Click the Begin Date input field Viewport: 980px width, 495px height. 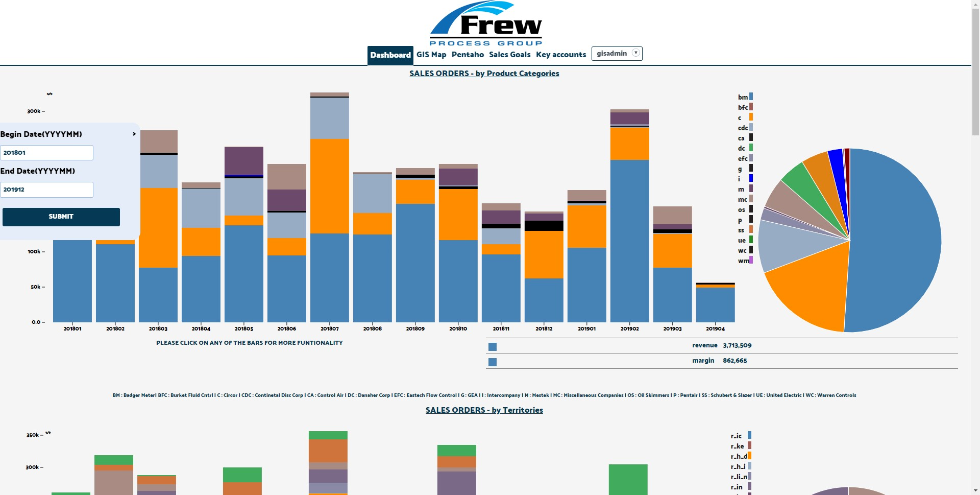[x=46, y=153]
